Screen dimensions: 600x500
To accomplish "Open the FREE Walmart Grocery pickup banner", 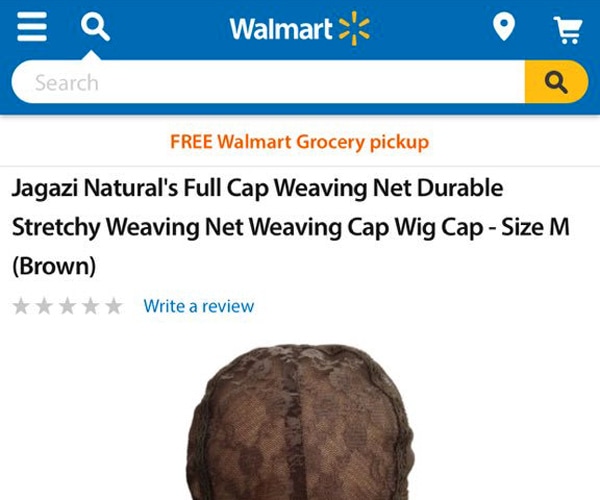I will (x=300, y=142).
